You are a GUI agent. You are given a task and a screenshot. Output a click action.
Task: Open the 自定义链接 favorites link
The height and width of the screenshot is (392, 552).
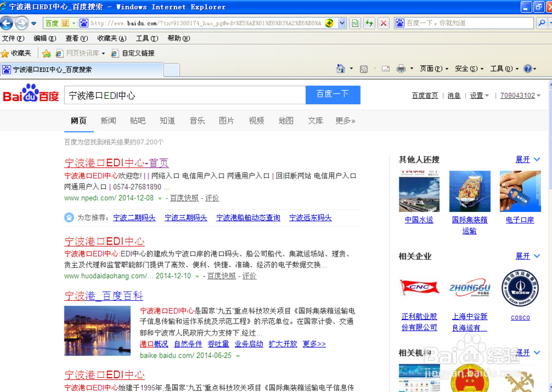[133, 53]
